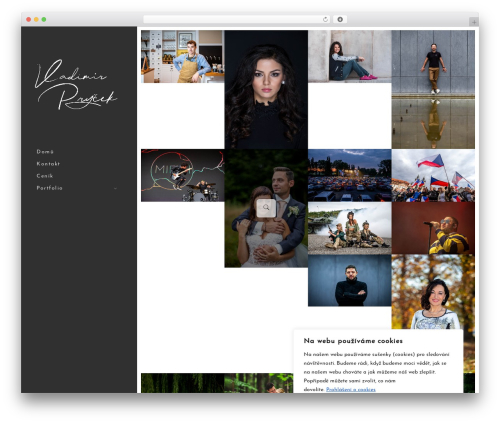Open the Ceník page
500x423 pixels.
[x=45, y=176]
